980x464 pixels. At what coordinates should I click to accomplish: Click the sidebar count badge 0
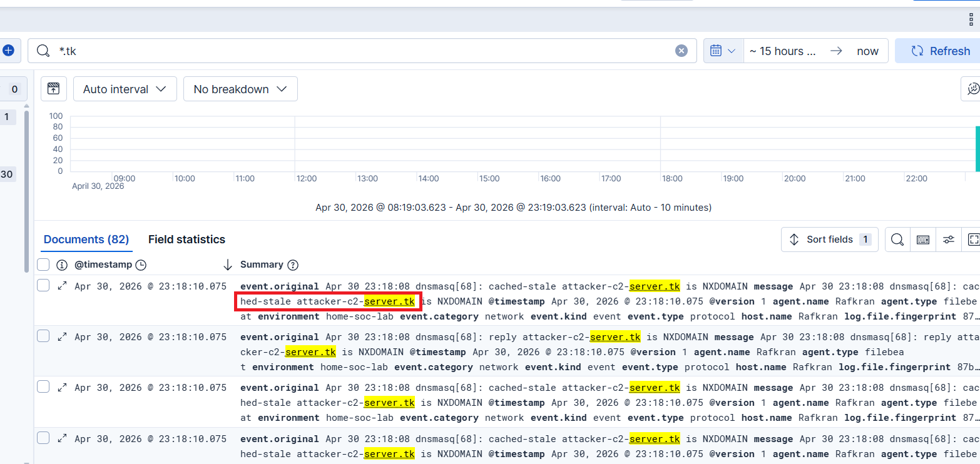[x=15, y=89]
